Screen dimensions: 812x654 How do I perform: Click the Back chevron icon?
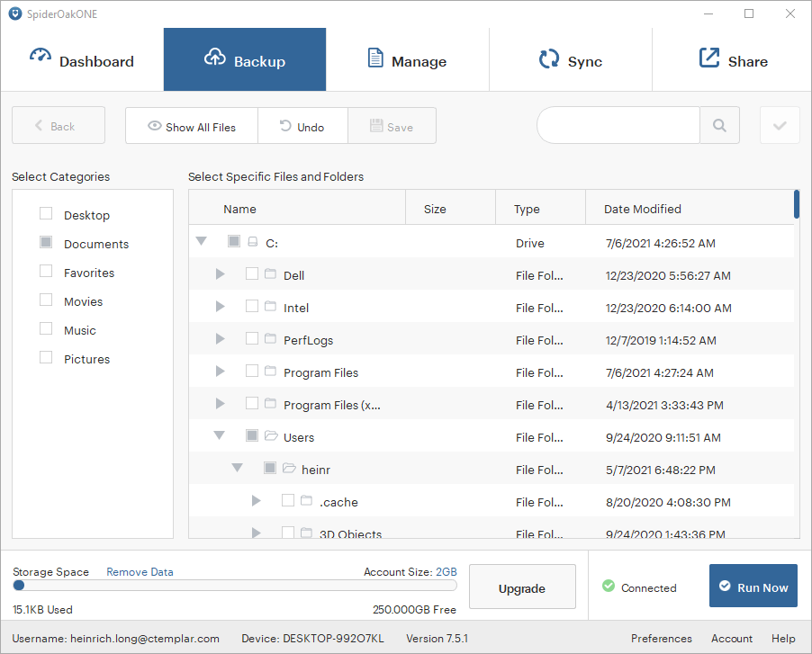point(39,125)
